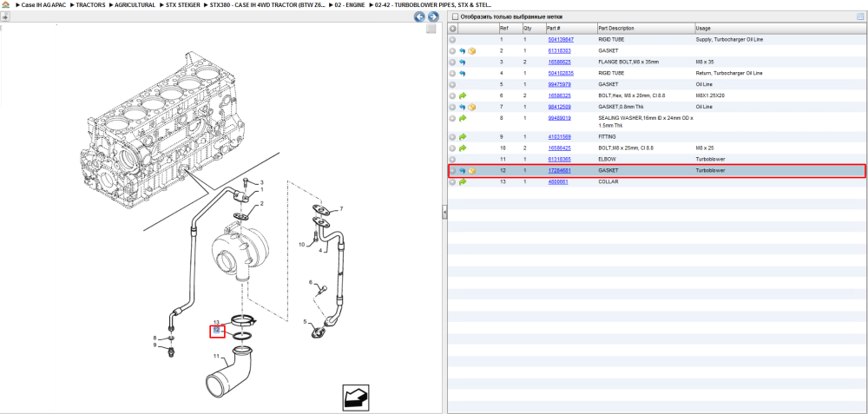Enable 'Отобразить только выбранные метки' checkbox
Image resolution: width=868 pixels, height=414 pixels.
[455, 16]
